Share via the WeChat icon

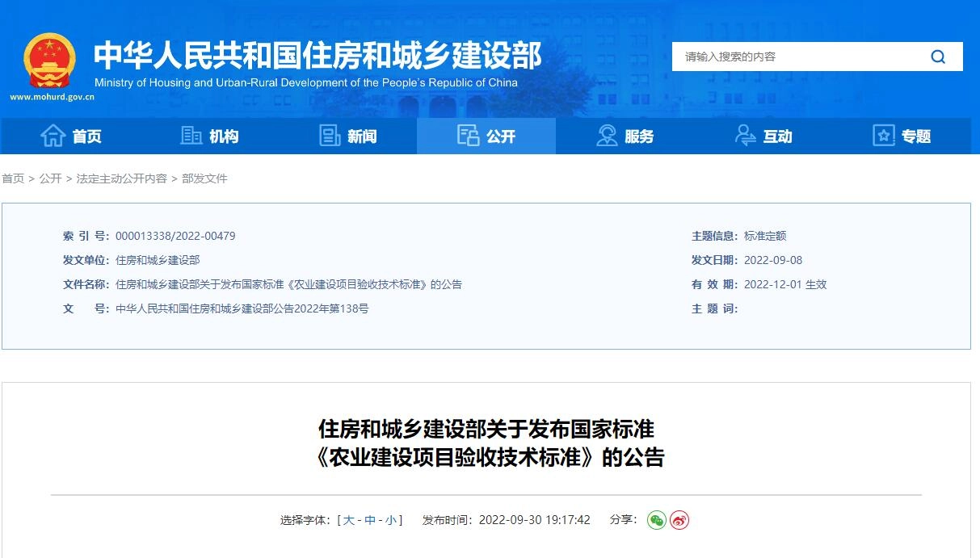point(657,520)
